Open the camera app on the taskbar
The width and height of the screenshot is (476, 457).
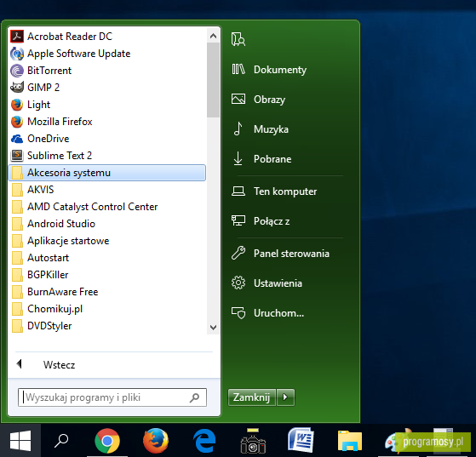[x=253, y=441]
